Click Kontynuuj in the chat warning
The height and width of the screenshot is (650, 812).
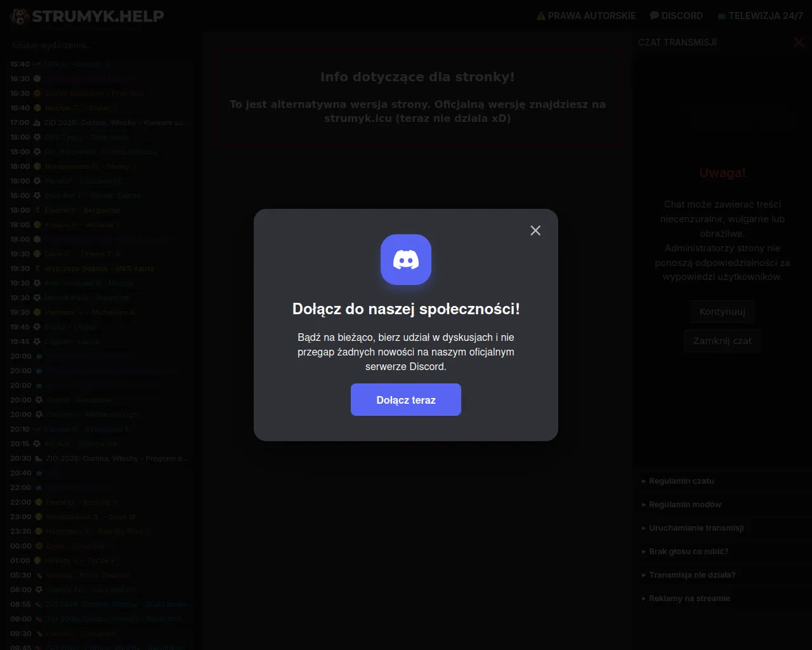click(x=723, y=312)
